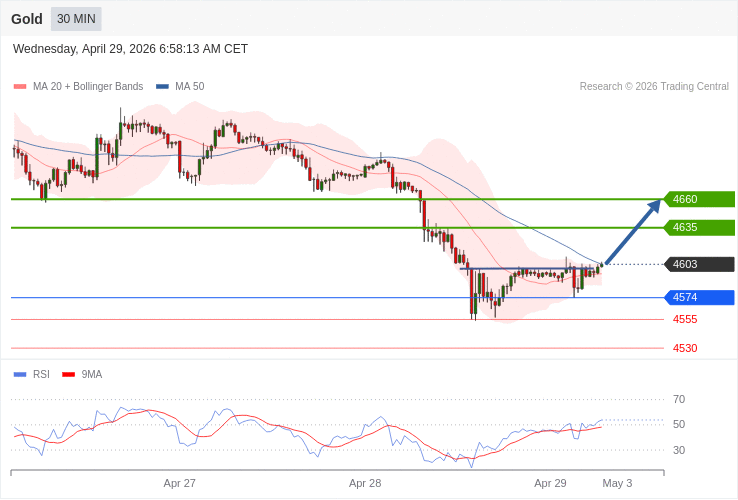Click the 4530 red support price label
Screen dimensions: 738x500
[685, 349]
